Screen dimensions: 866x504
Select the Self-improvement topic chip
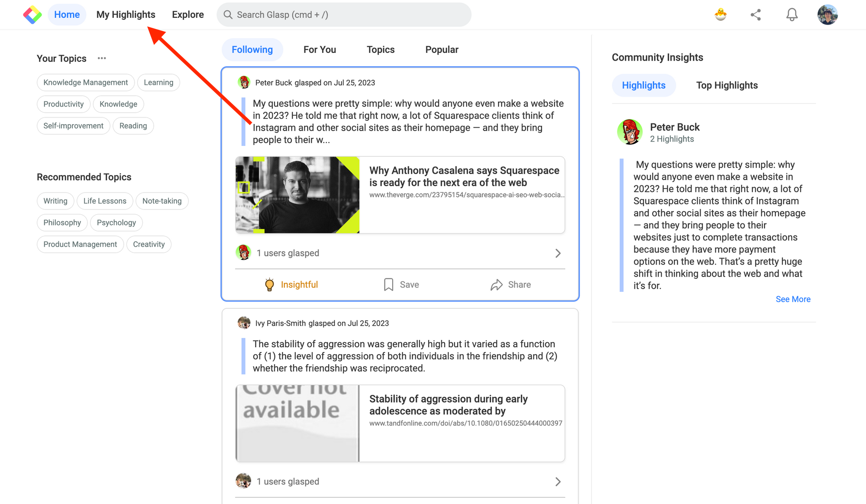[x=73, y=126]
